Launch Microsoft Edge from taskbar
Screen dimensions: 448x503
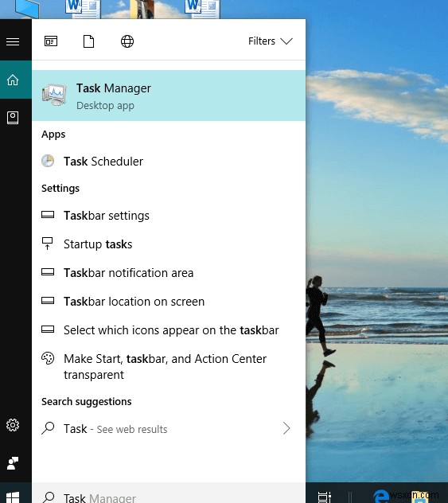[x=381, y=497]
